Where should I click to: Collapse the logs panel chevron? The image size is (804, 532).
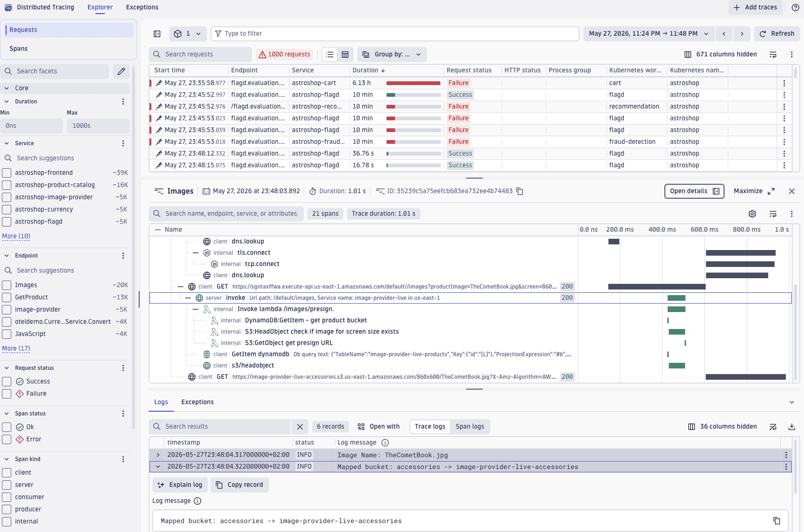[792, 402]
